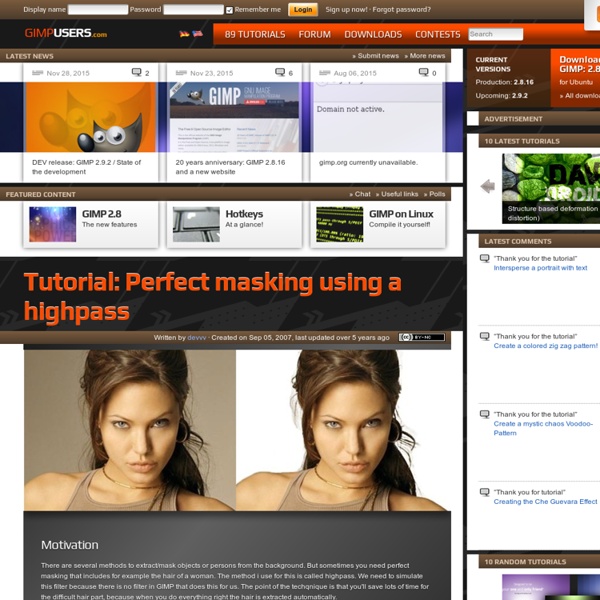This screenshot has height=600, width=600.
Task: Click comment icon on Nov 28, 2015 news
Action: [136, 72]
